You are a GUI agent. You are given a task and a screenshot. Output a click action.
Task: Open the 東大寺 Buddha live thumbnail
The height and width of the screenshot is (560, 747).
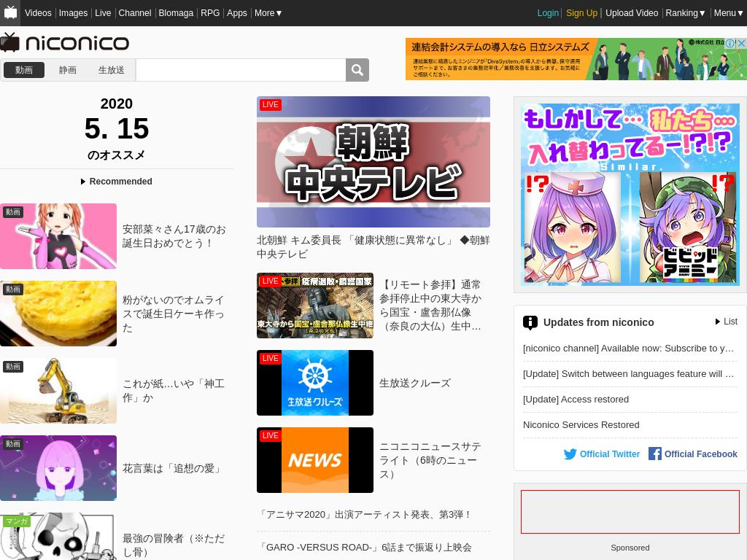[x=315, y=306]
